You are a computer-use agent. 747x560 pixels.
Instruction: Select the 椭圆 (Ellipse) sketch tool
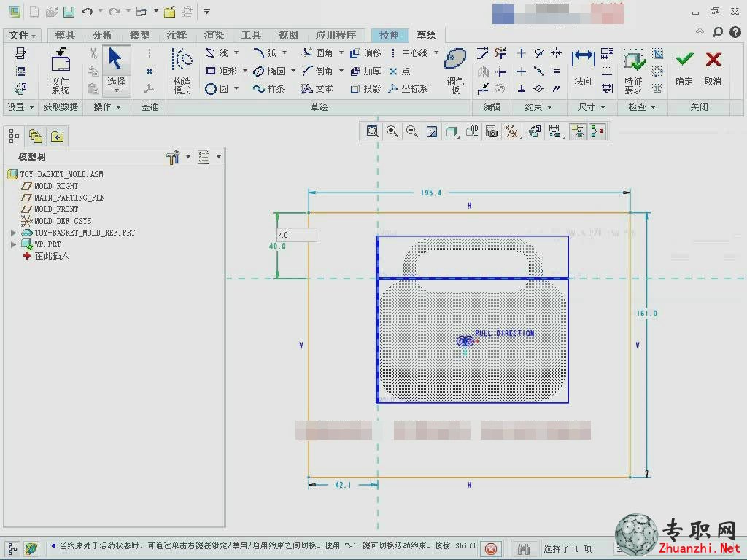(x=269, y=71)
